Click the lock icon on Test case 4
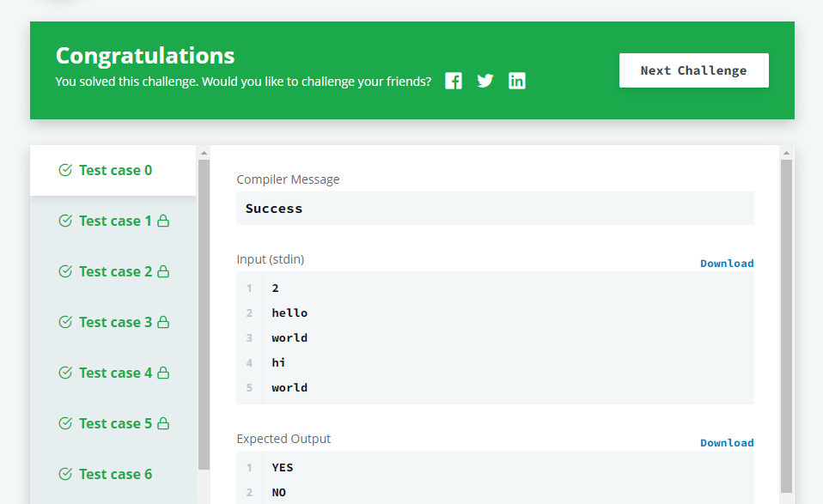The image size is (823, 504). [x=163, y=373]
